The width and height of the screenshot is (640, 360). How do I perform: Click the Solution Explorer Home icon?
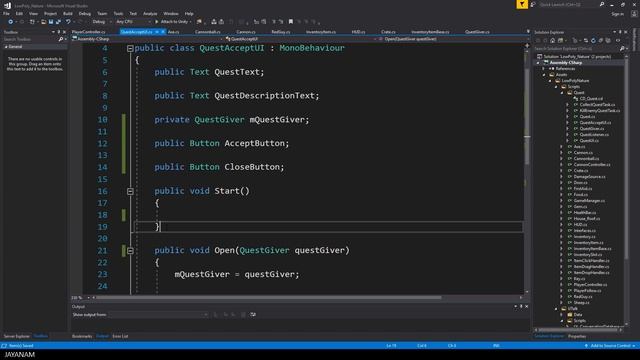click(x=552, y=40)
